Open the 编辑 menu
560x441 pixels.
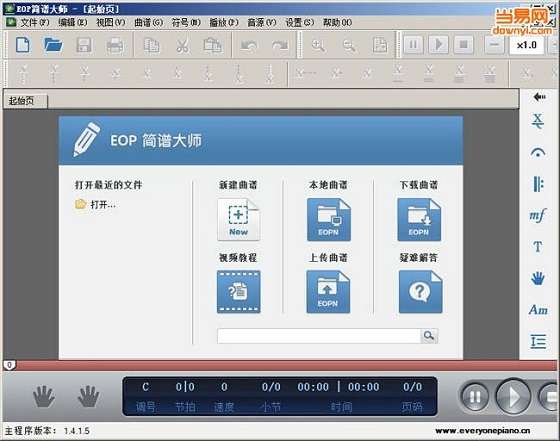point(72,22)
